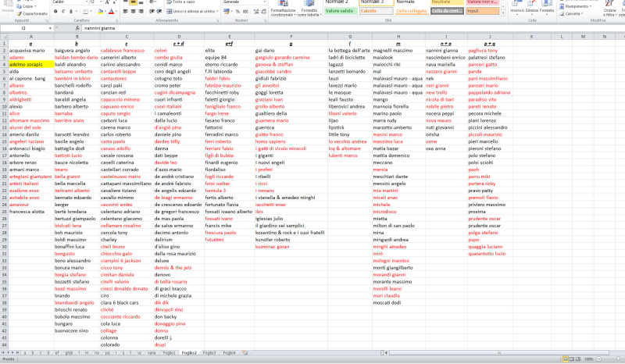Increase decimal places
The image size is (625, 364).
click(256, 12)
